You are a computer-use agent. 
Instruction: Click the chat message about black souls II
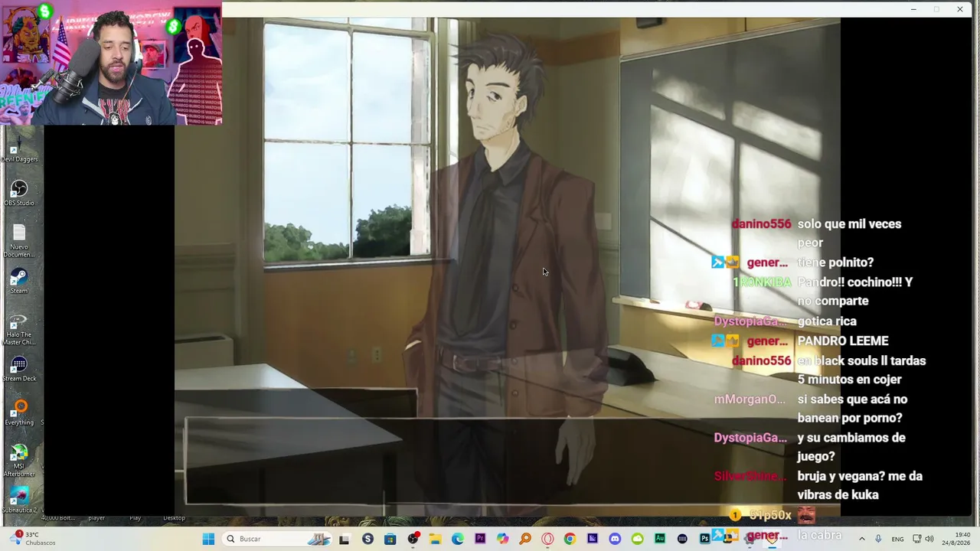coord(861,370)
